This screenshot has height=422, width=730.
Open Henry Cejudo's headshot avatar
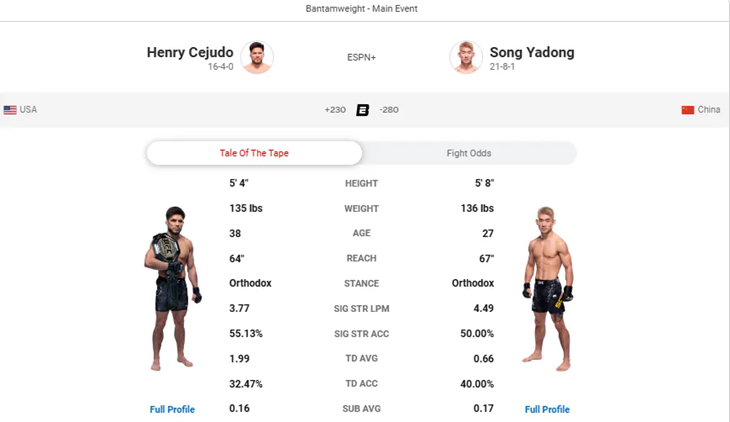[x=257, y=57]
